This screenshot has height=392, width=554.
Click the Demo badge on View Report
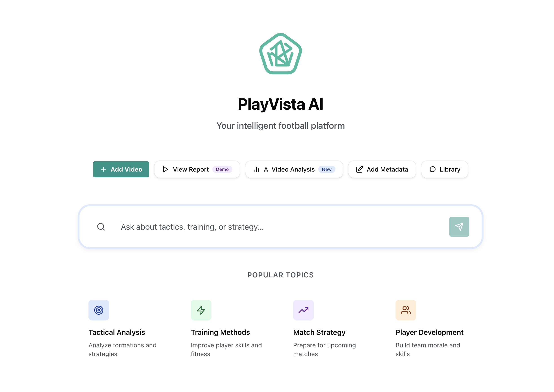click(222, 169)
